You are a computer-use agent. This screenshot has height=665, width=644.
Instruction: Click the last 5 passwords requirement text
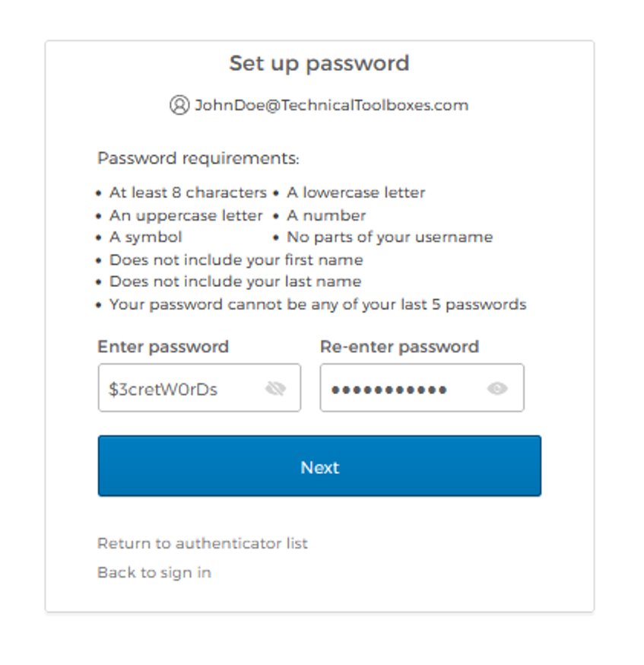318,304
